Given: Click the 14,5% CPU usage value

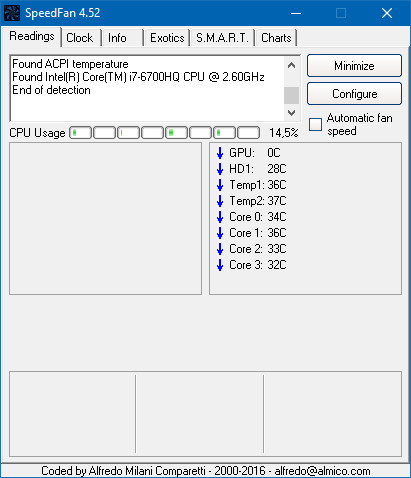Looking at the screenshot, I should [x=284, y=133].
